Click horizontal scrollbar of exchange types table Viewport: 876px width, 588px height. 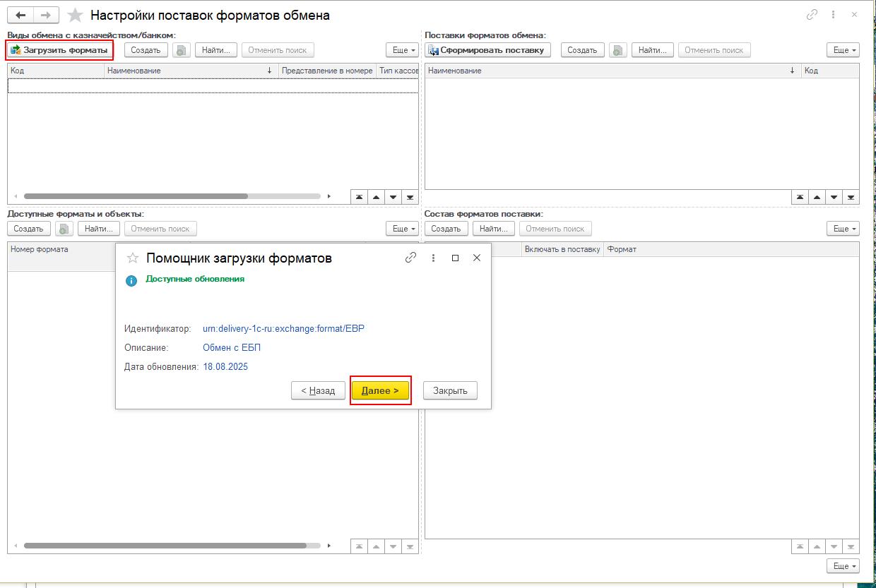(x=136, y=196)
